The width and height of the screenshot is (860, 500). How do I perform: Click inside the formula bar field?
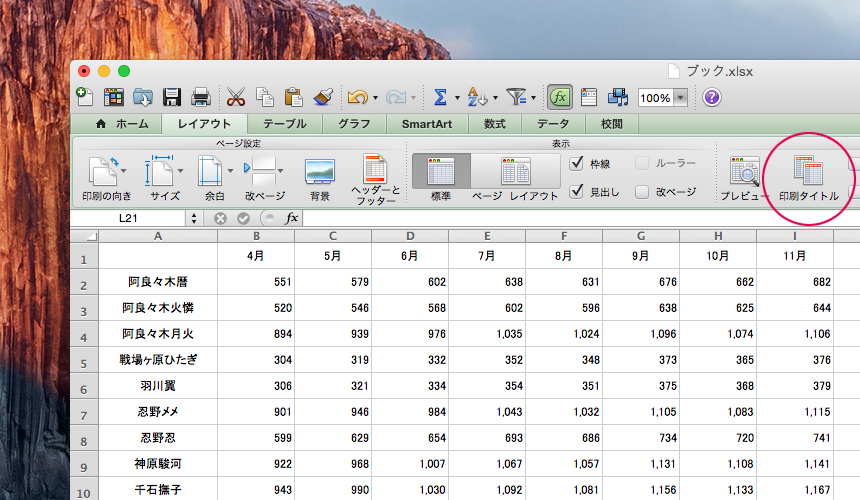[581, 218]
